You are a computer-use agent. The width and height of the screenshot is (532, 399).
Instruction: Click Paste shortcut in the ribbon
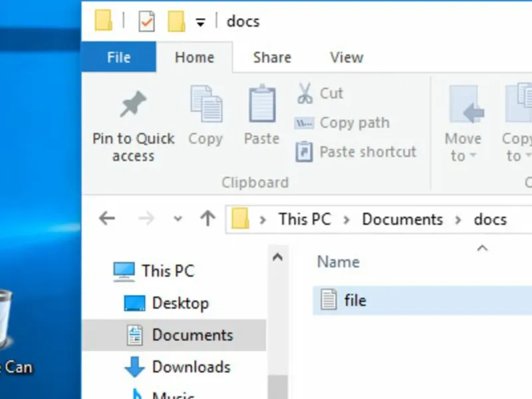pos(356,152)
